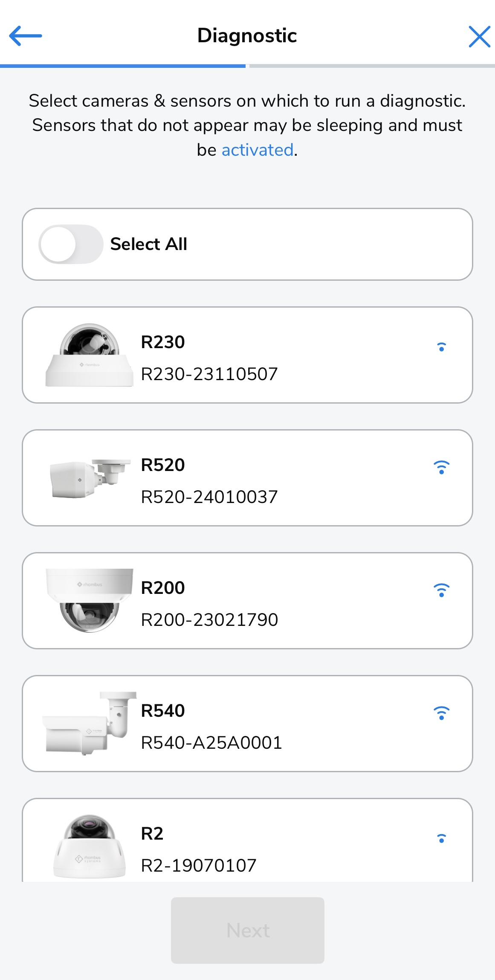Choose camera R2-19070107 for diagnostic
Viewport: 495px width, 980px height.
pyautogui.click(x=247, y=840)
